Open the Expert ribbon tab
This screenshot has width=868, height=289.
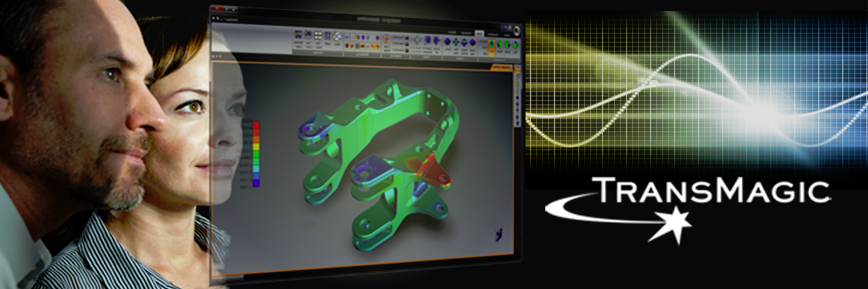(x=453, y=32)
